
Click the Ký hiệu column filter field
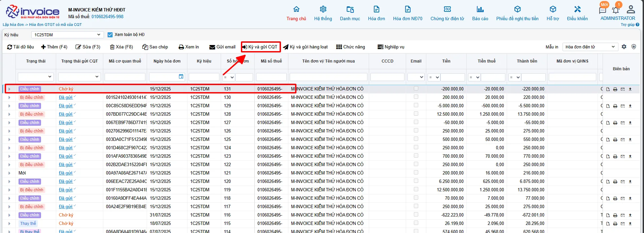[204, 77]
